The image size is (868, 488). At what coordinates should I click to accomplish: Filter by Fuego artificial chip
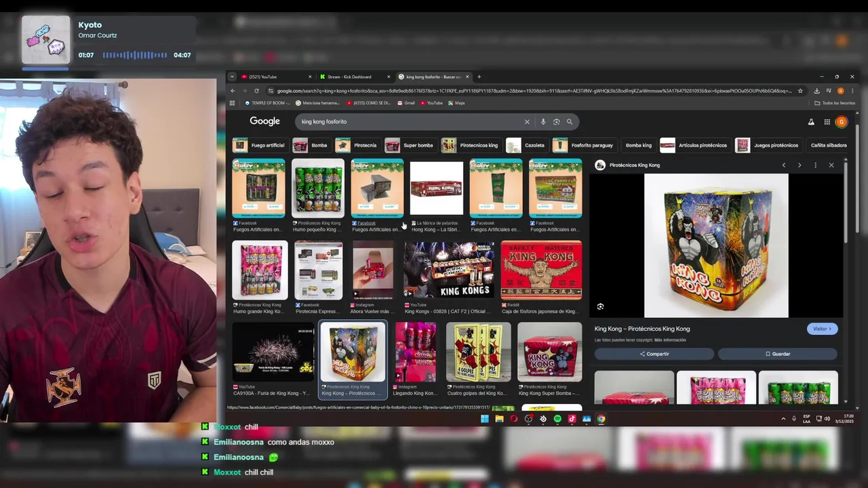259,145
